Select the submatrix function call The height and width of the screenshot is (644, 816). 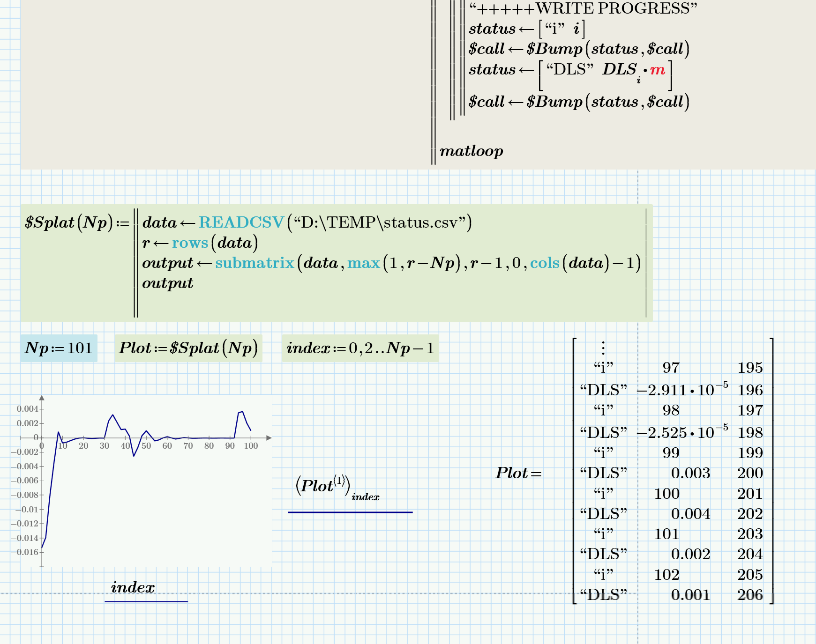pos(255,263)
